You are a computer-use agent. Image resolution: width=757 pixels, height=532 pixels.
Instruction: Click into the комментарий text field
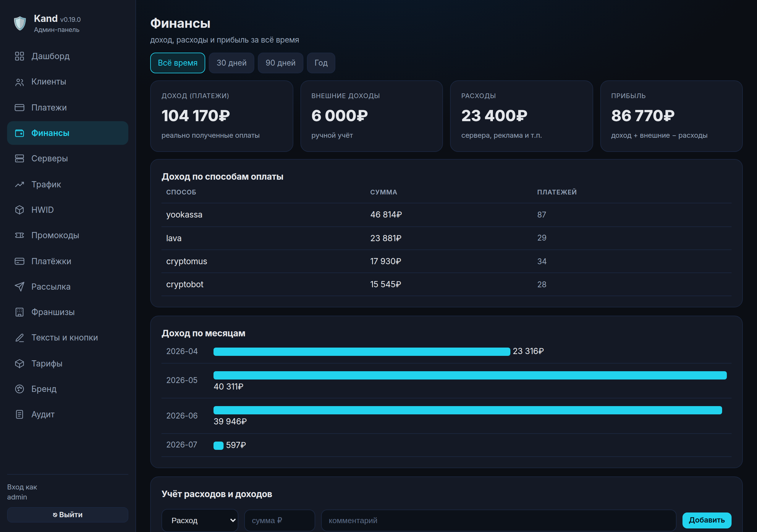pyautogui.click(x=499, y=520)
